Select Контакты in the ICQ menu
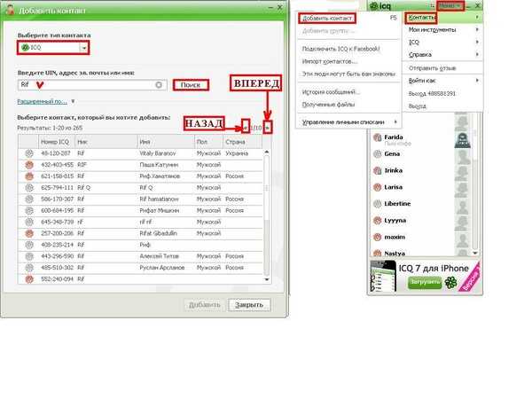Viewport: 532px width, 399px height. (444, 18)
